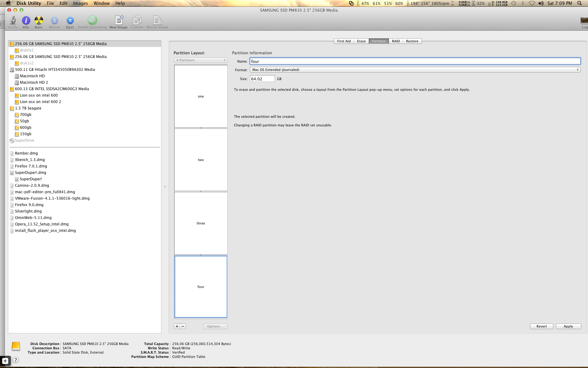
Task: Open the Images menu
Action: 80,3
